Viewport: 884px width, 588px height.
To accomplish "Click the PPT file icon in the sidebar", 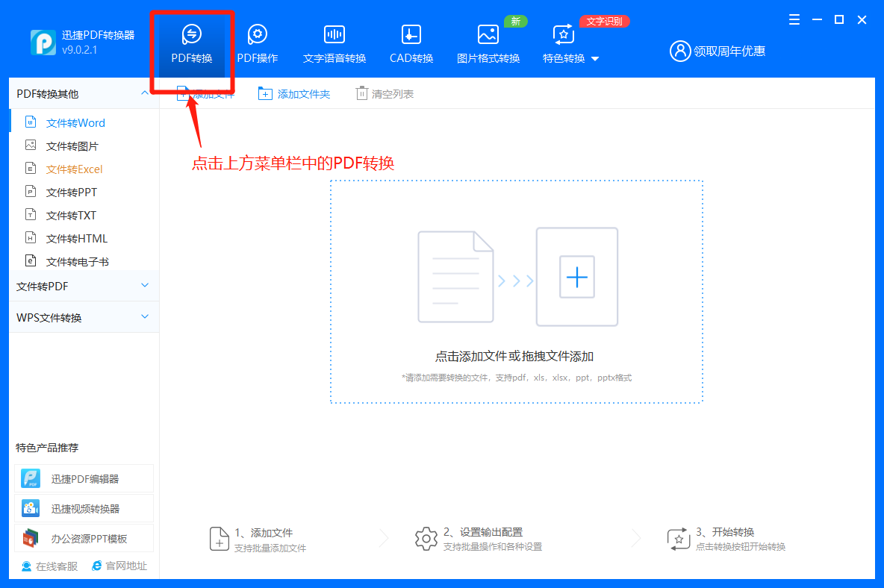I will point(31,191).
